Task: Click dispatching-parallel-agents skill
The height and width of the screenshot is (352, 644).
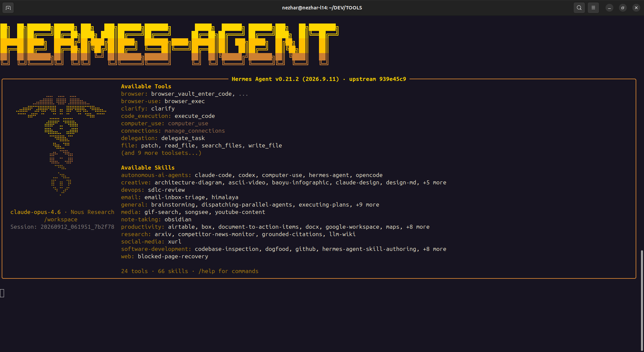Action: (247, 205)
